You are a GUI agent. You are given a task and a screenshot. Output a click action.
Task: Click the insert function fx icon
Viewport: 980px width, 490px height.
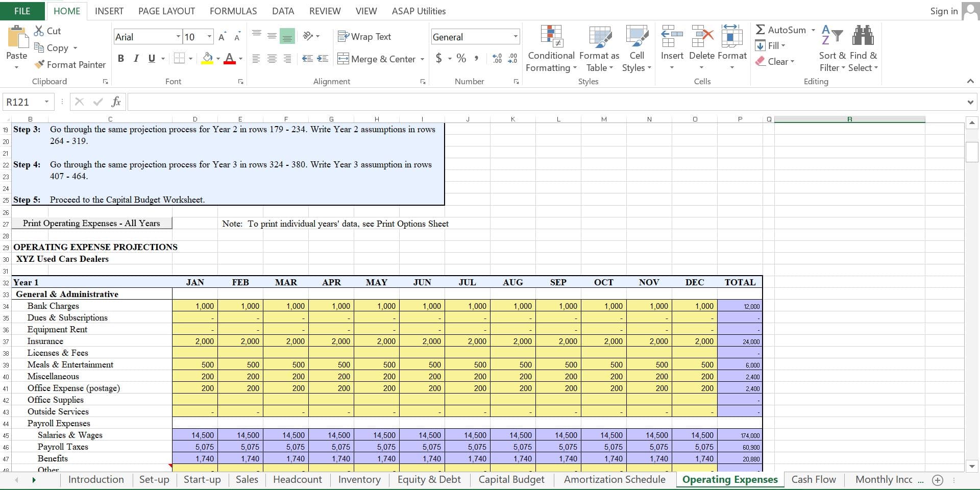point(116,102)
